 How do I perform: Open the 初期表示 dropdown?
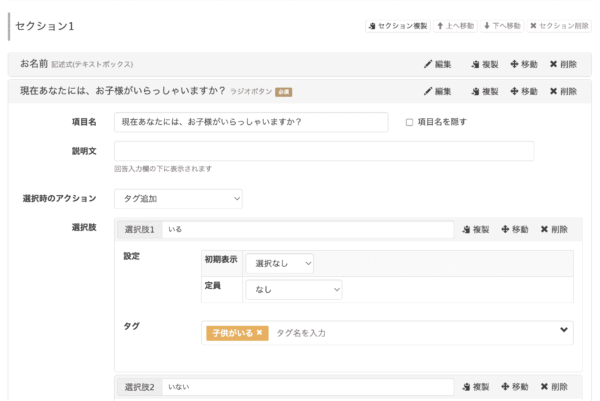pyautogui.click(x=279, y=263)
